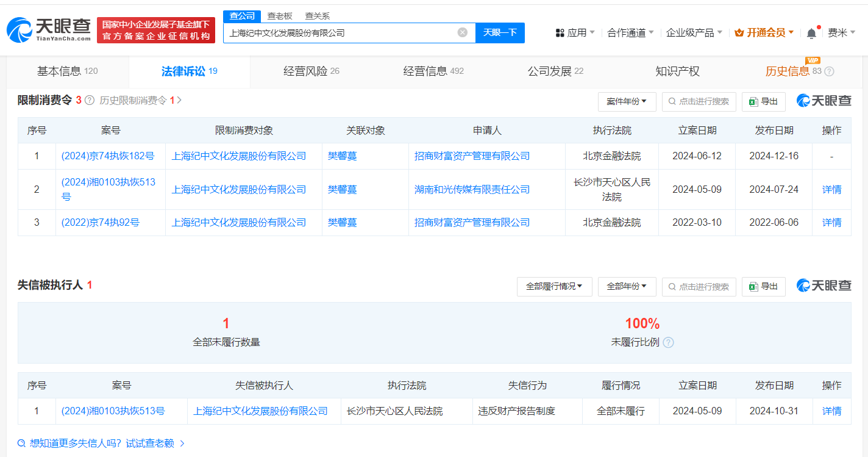This screenshot has height=457, width=868.
Task: Open the notification bell
Action: [x=811, y=33]
